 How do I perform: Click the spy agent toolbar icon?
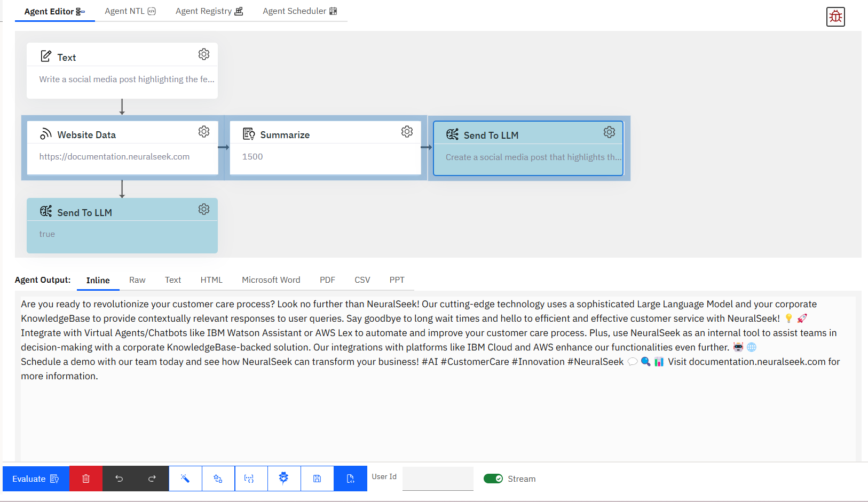283,479
